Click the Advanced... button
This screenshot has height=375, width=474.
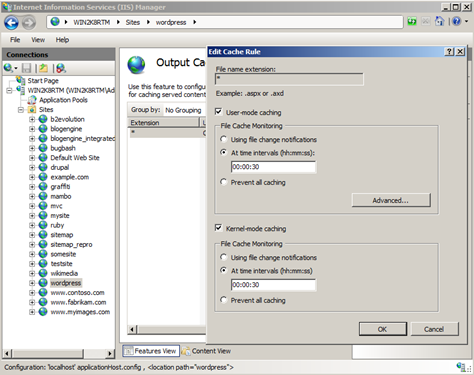(391, 200)
